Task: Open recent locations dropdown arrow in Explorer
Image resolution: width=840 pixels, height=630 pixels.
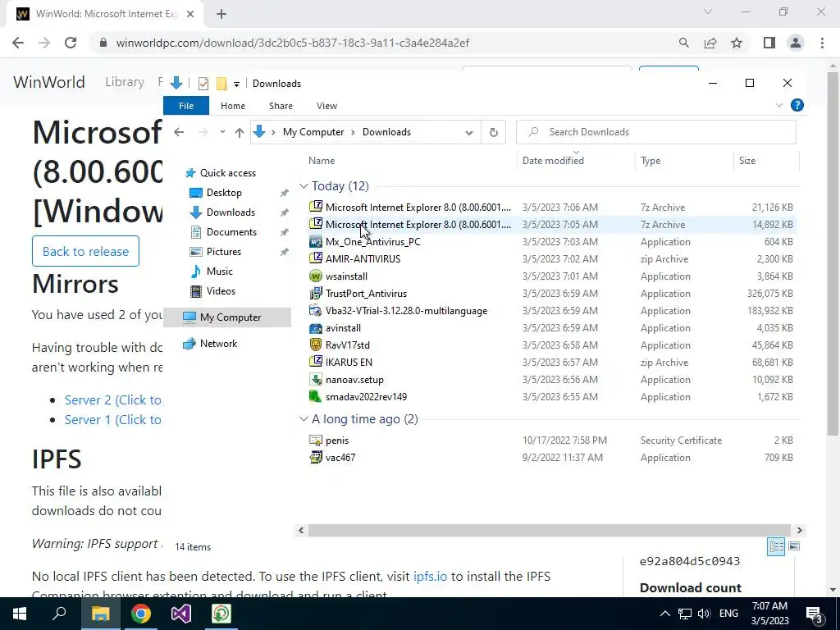Action: [x=221, y=132]
